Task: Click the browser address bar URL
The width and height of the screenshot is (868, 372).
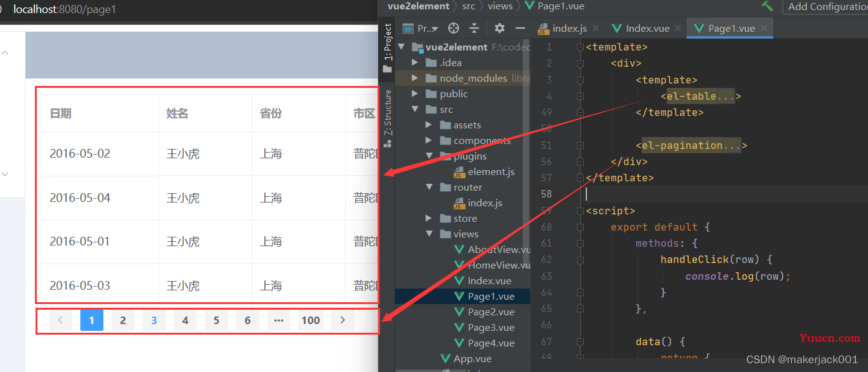Action: (65, 9)
